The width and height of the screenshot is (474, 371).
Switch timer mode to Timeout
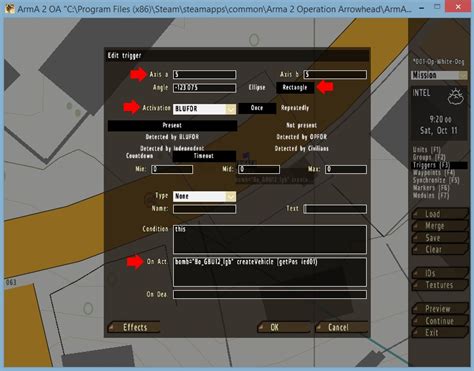click(x=204, y=156)
